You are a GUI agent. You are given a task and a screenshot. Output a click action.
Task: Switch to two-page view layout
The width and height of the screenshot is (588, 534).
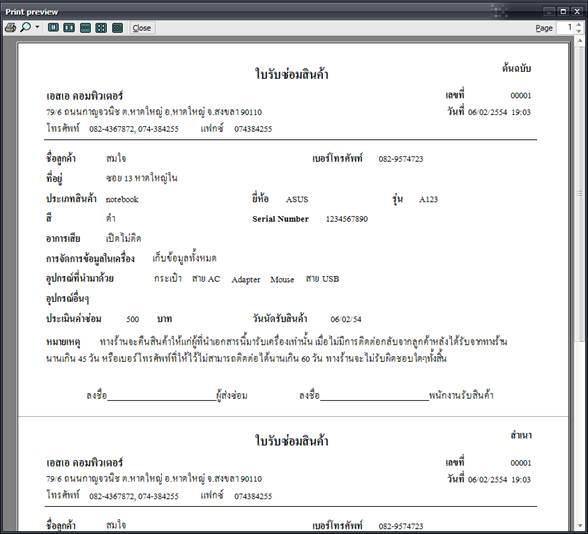69,27
